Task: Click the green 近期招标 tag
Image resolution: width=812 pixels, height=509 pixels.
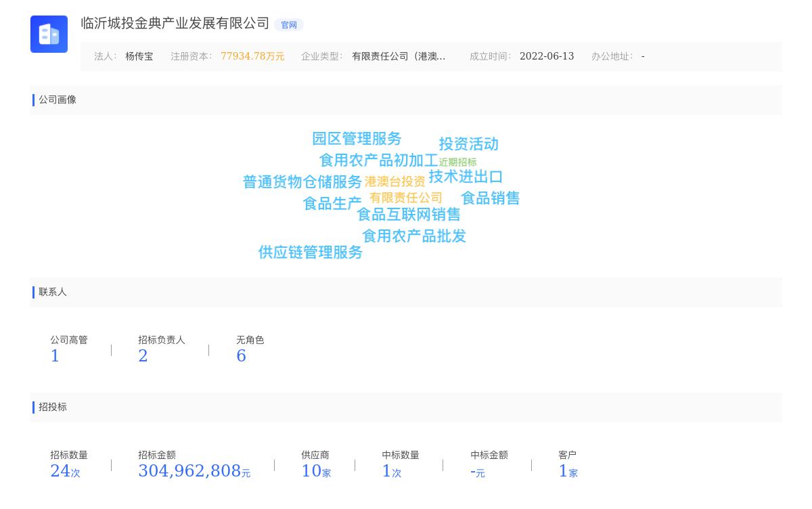Action: pyautogui.click(x=457, y=162)
